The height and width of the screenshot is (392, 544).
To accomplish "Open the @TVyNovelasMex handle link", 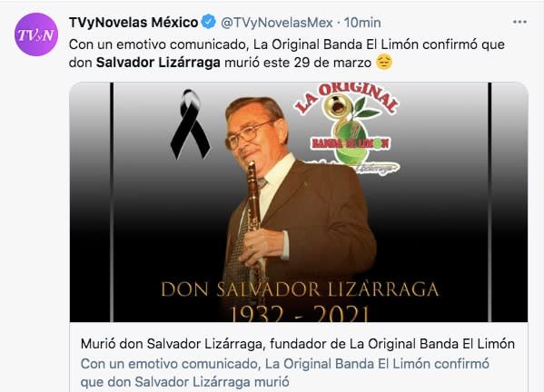I will click(x=277, y=23).
